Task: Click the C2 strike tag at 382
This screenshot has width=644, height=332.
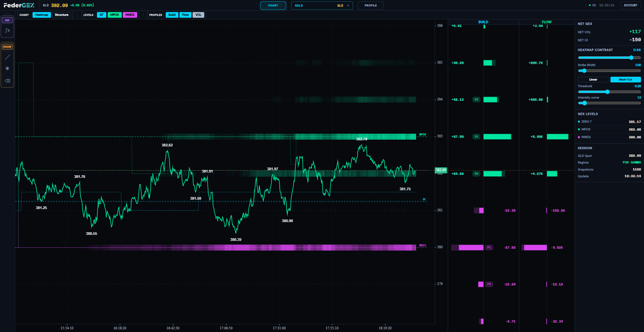Action: click(476, 174)
